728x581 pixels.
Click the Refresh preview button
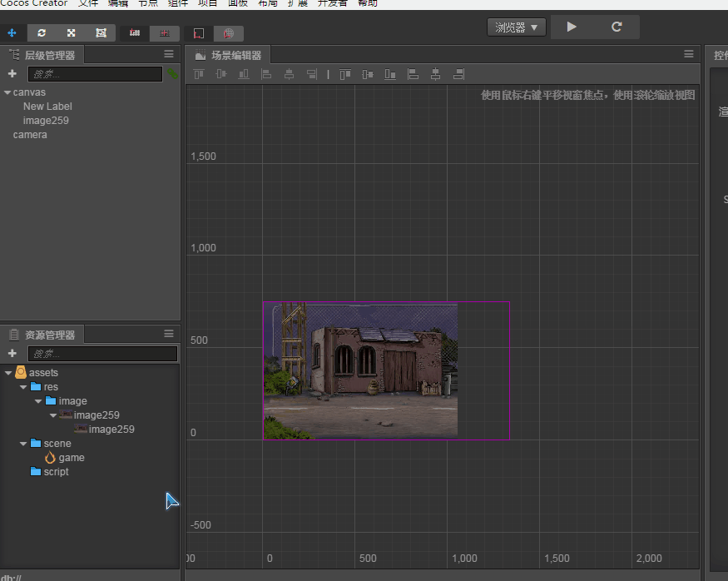[x=617, y=27]
